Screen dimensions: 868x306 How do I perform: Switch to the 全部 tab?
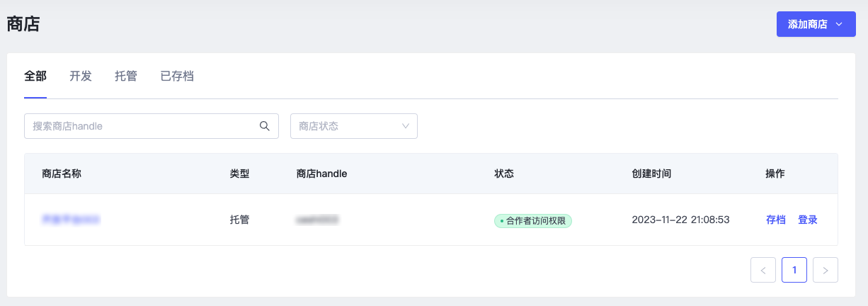[x=35, y=76]
